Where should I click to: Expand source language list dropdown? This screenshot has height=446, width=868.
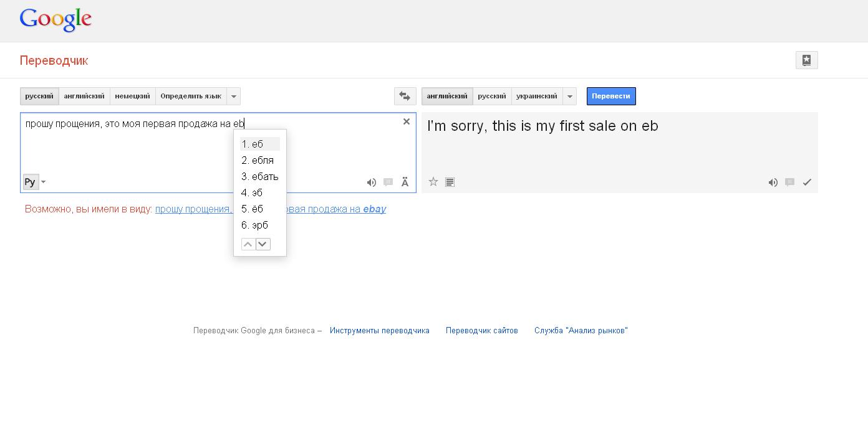(x=233, y=96)
